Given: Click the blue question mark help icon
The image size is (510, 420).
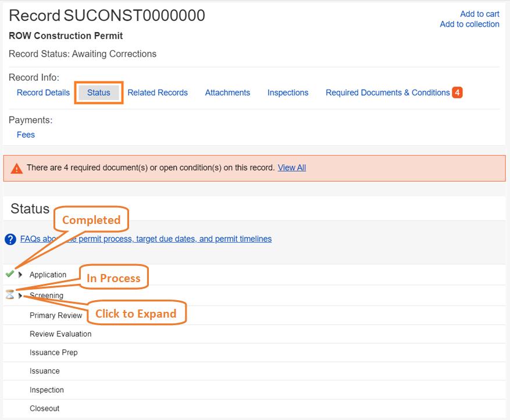Looking at the screenshot, I should [x=10, y=239].
